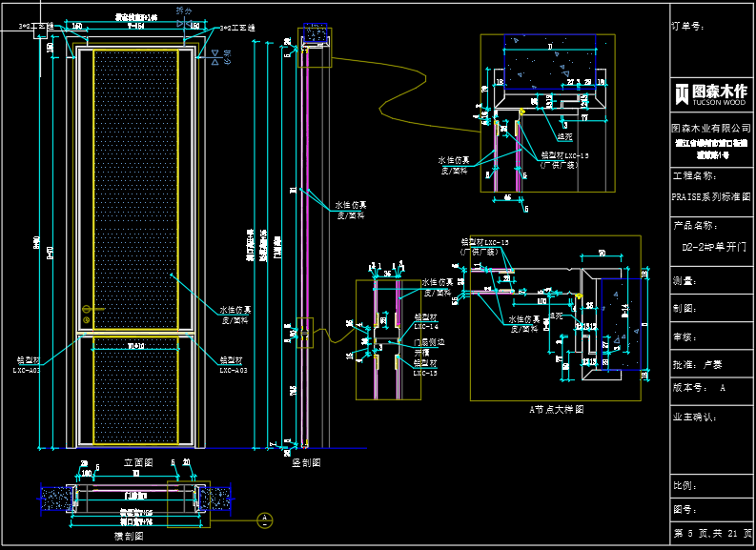Select the lower dotted door panel
756x550 pixels.
133,391
